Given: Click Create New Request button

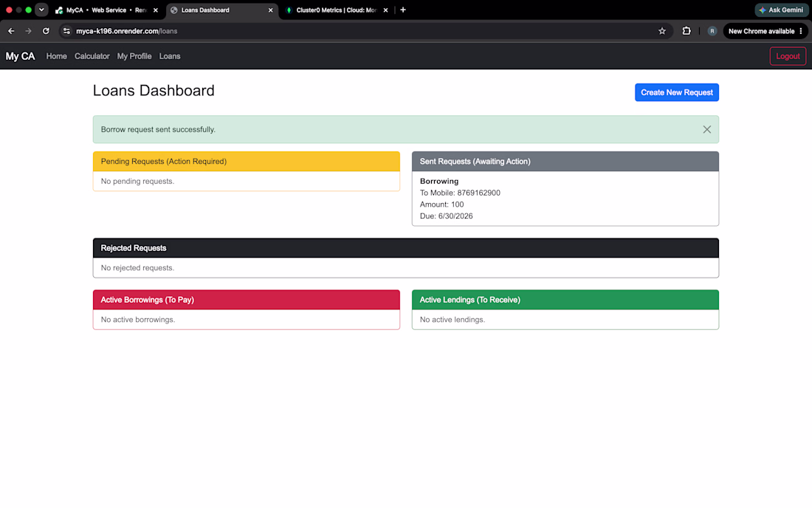Looking at the screenshot, I should click(677, 92).
